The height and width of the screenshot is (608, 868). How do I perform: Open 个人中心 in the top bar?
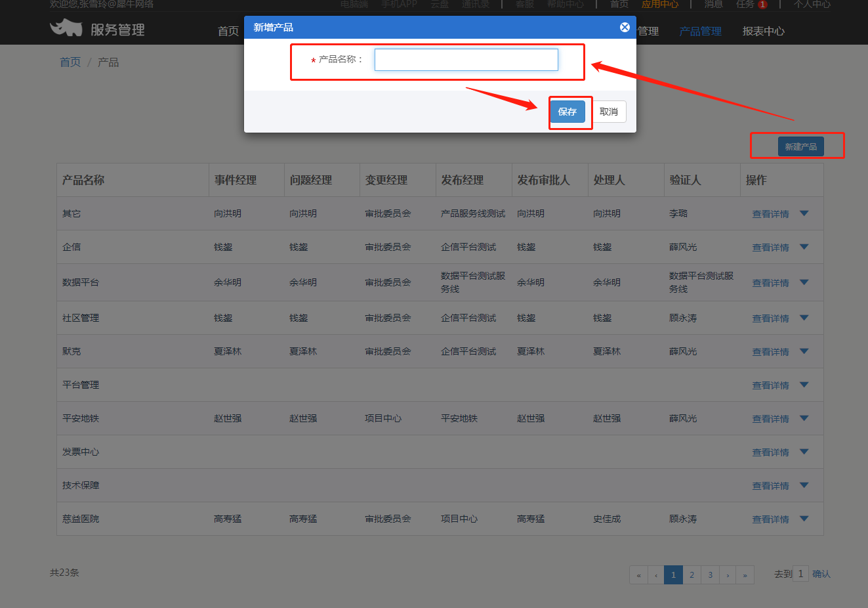pyautogui.click(x=812, y=4)
